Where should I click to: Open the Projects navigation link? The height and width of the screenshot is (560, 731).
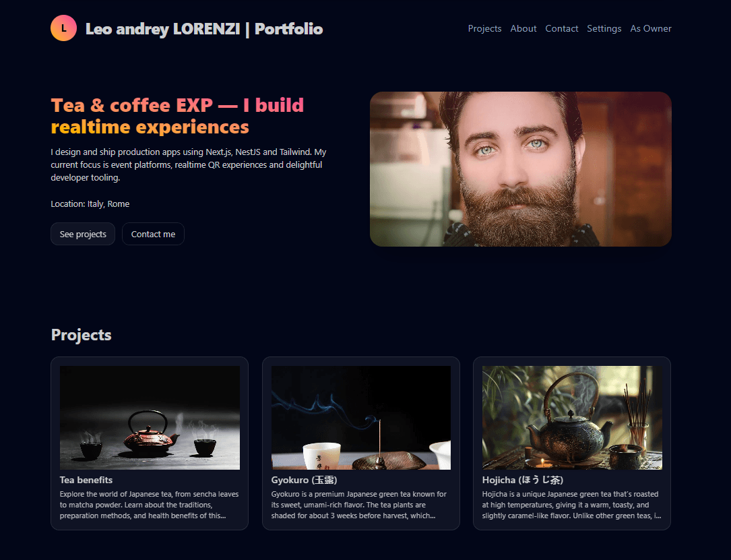point(484,28)
